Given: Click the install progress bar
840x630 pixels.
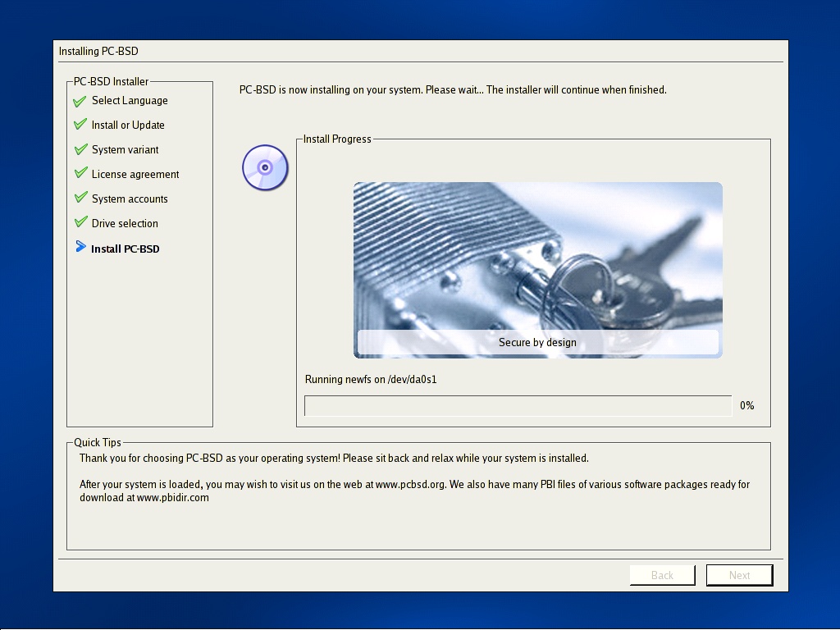Looking at the screenshot, I should click(x=518, y=405).
